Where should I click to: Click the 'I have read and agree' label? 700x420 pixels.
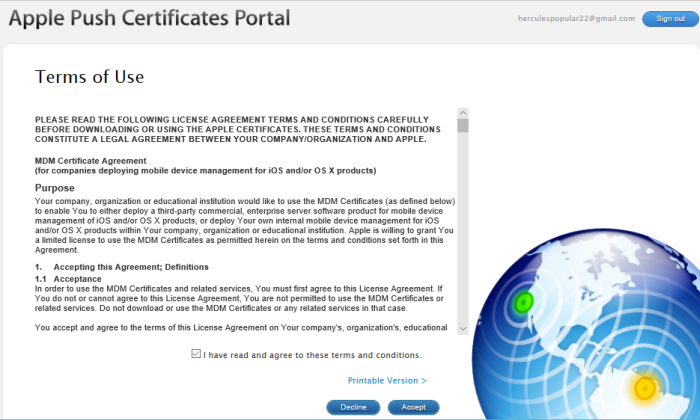tap(312, 355)
